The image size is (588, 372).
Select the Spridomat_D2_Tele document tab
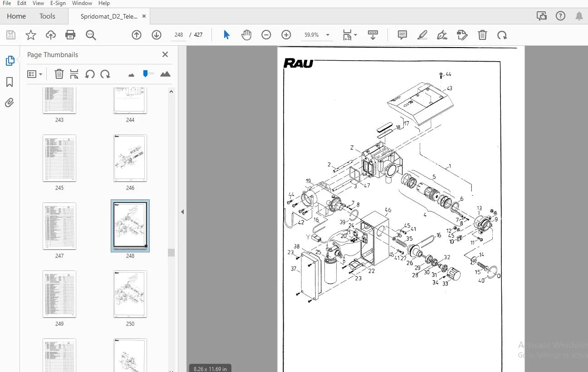109,16
